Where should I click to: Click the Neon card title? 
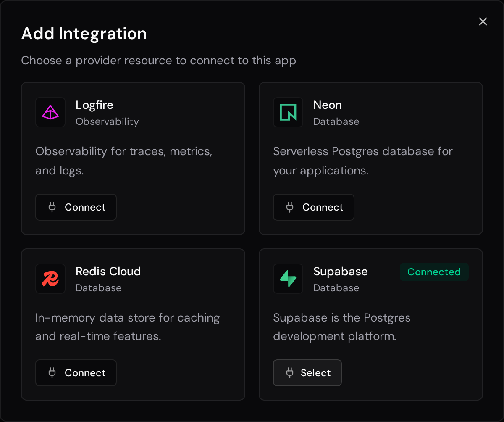[x=328, y=105]
